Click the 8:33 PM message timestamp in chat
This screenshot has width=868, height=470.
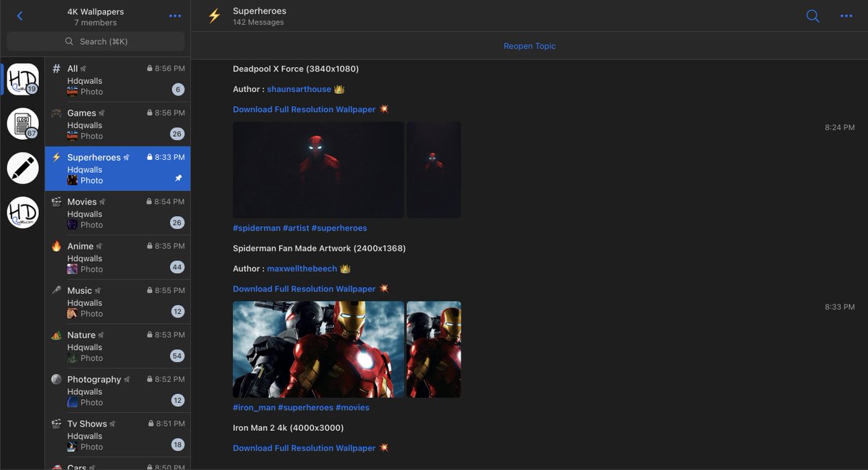pyautogui.click(x=840, y=307)
